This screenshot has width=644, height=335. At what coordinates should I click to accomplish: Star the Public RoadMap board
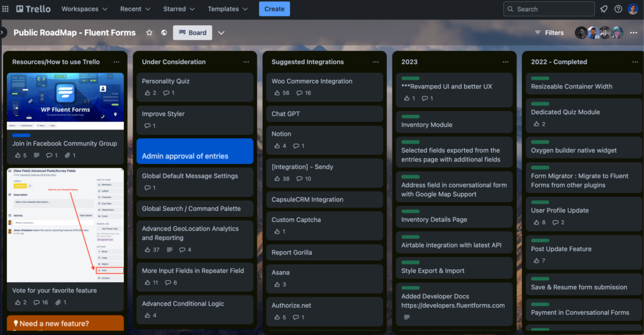point(149,33)
